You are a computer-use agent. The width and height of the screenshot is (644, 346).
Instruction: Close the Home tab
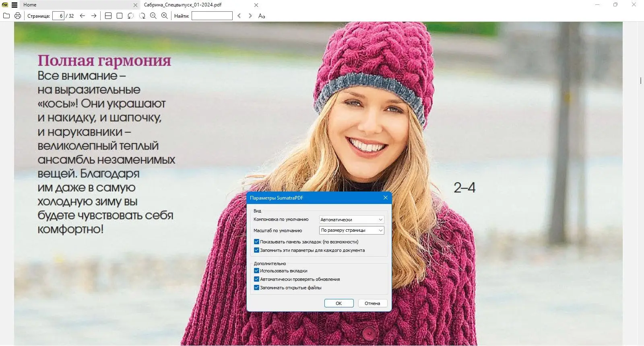pos(135,5)
